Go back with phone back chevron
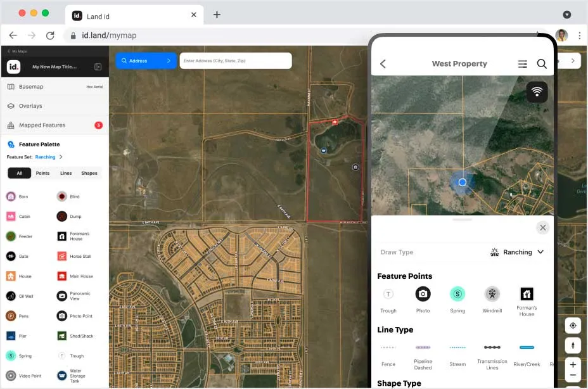The width and height of the screenshot is (588, 389). click(383, 64)
